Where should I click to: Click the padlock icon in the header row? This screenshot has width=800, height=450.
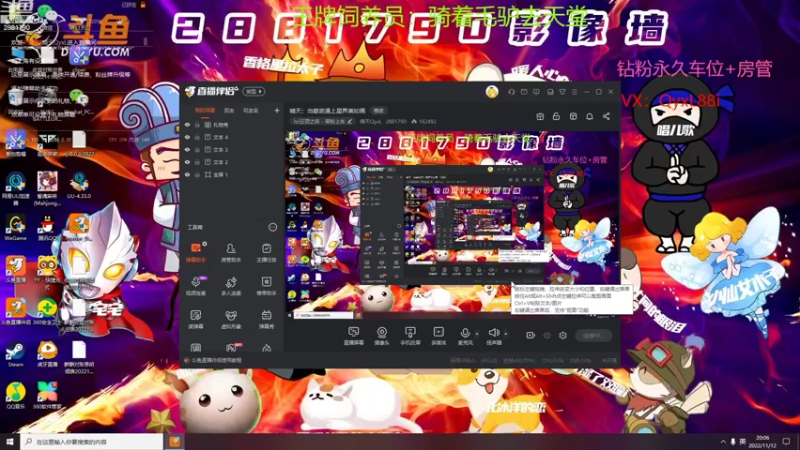tap(556, 116)
